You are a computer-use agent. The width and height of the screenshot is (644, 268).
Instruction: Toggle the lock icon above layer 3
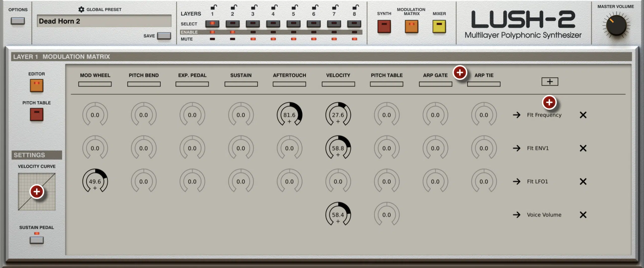click(x=254, y=7)
